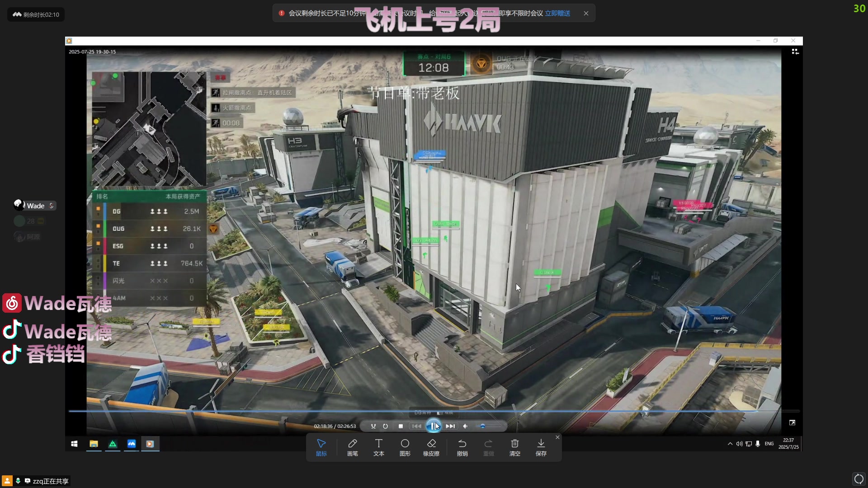
Task: Open network tray icon
Action: [749, 444]
